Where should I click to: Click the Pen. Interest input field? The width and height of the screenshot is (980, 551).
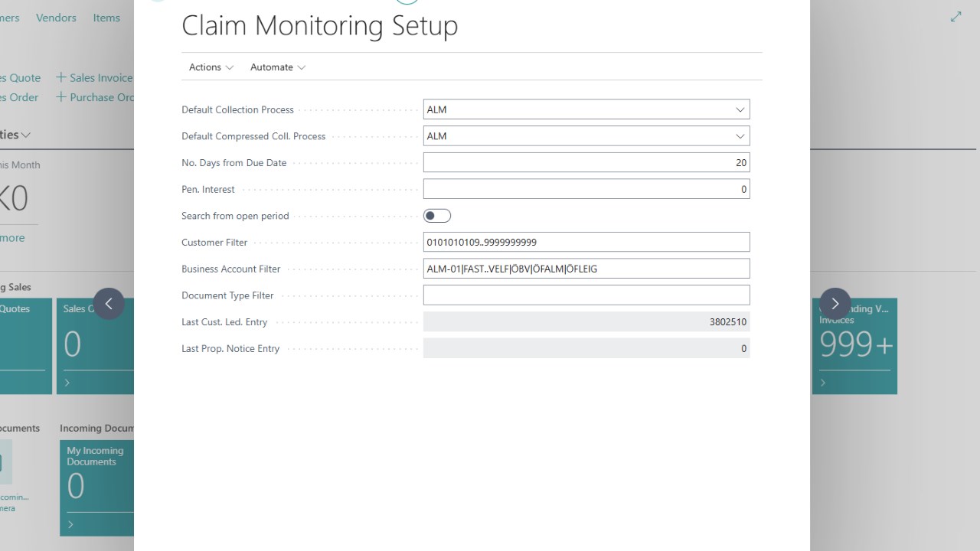tap(586, 189)
